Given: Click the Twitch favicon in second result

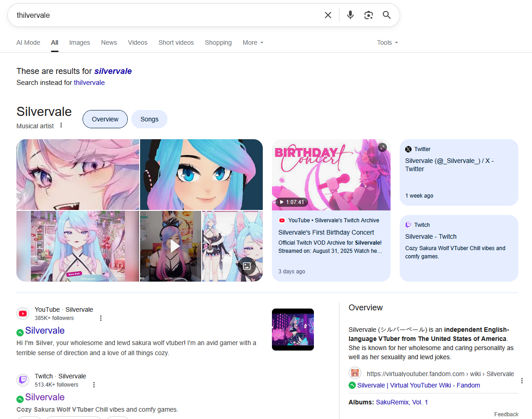Looking at the screenshot, I should 23,380.
